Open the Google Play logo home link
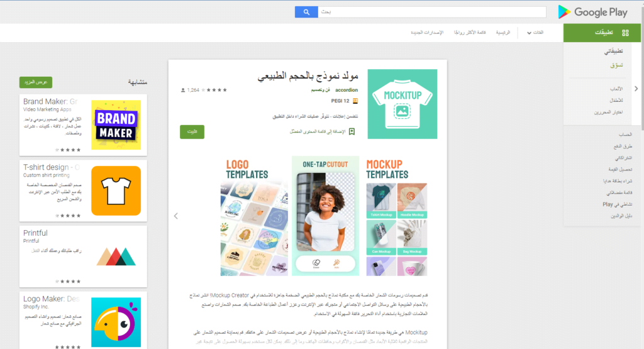 pos(592,12)
